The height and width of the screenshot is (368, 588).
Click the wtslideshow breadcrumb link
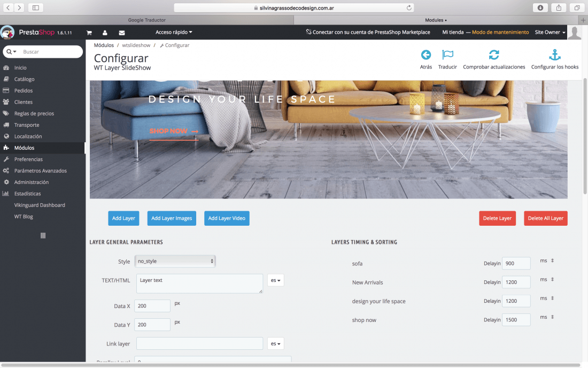click(136, 45)
